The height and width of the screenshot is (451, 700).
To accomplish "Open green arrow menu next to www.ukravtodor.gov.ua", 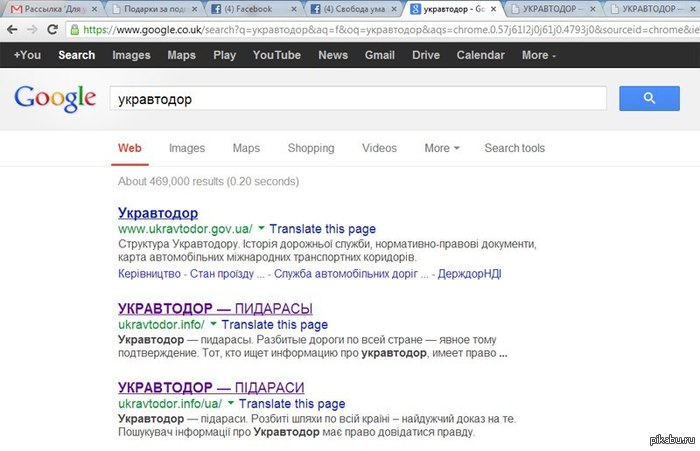I will 260,229.
